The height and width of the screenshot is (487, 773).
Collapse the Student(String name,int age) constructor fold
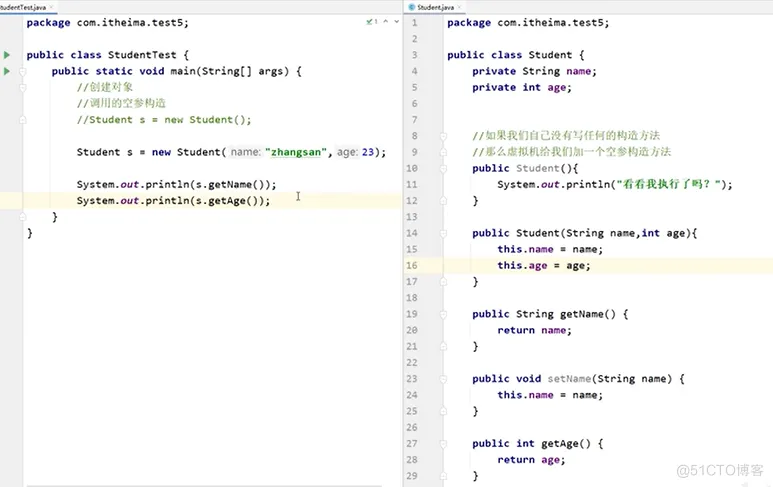[443, 233]
